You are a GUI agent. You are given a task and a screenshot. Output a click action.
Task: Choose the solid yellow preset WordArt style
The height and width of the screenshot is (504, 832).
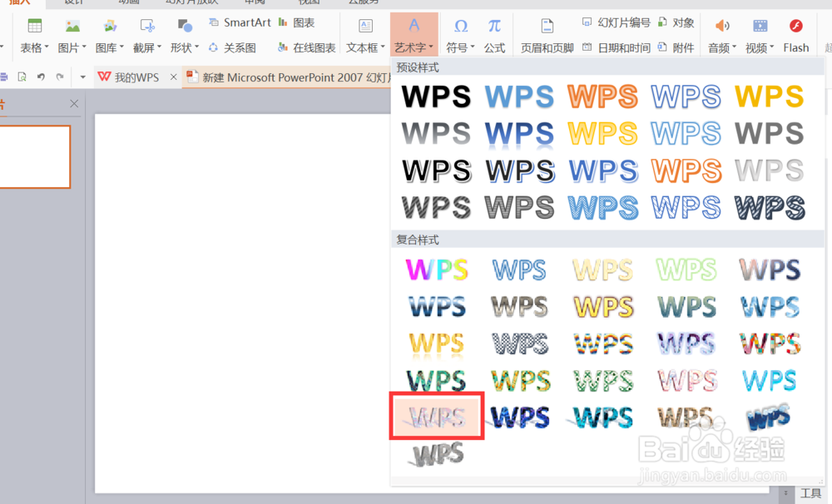770,96
